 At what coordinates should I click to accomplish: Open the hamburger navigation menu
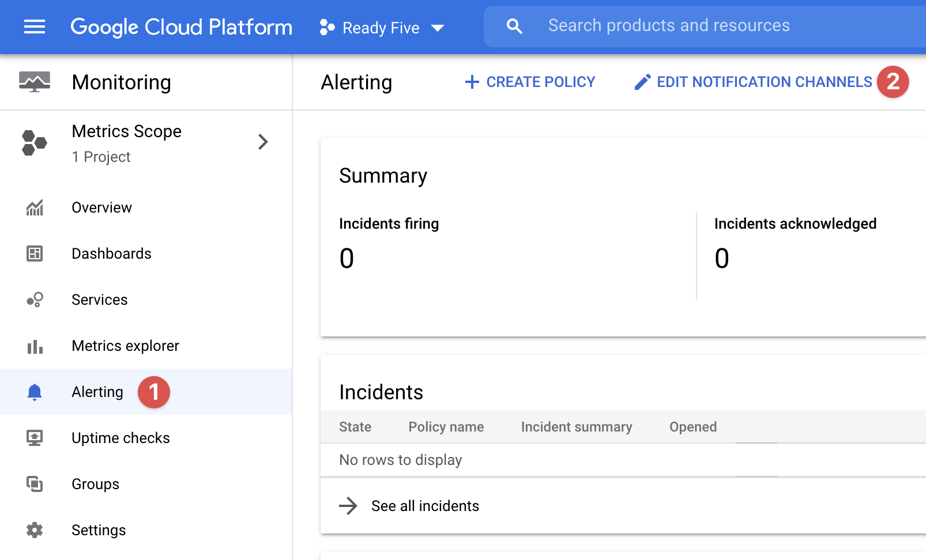click(x=35, y=27)
